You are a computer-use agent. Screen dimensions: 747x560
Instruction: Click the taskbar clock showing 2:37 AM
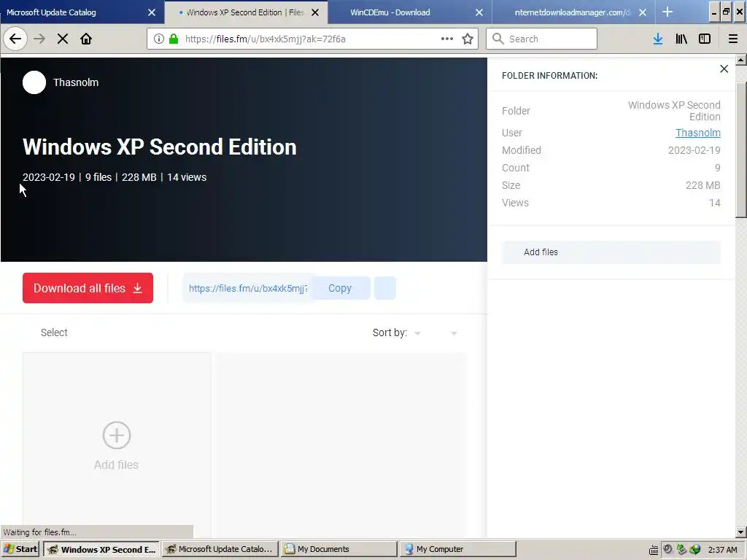[722, 550]
